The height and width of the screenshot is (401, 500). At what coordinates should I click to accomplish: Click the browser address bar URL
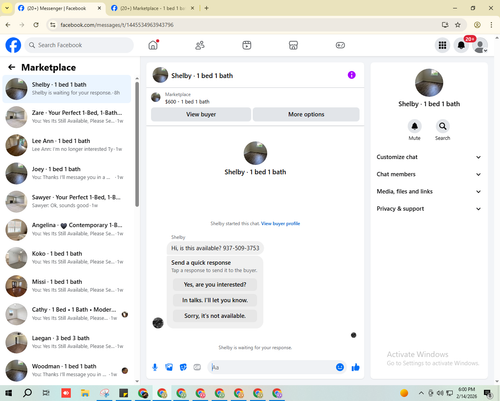117,25
